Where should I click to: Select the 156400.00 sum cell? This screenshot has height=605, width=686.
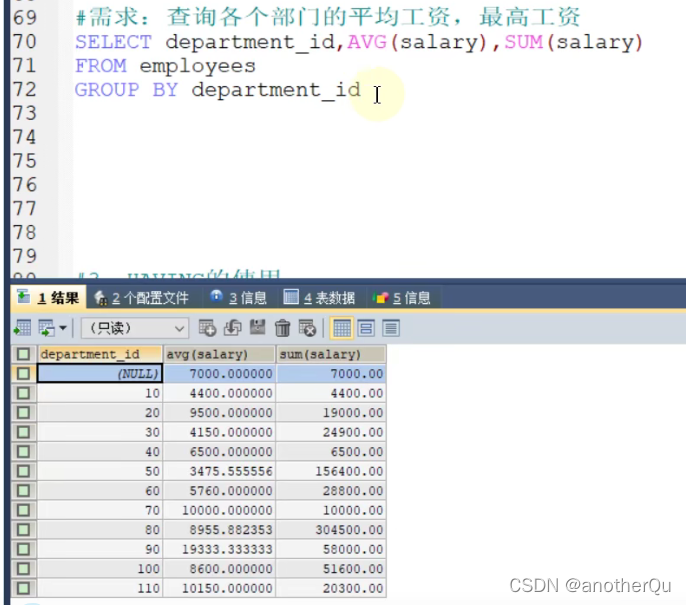tap(331, 471)
